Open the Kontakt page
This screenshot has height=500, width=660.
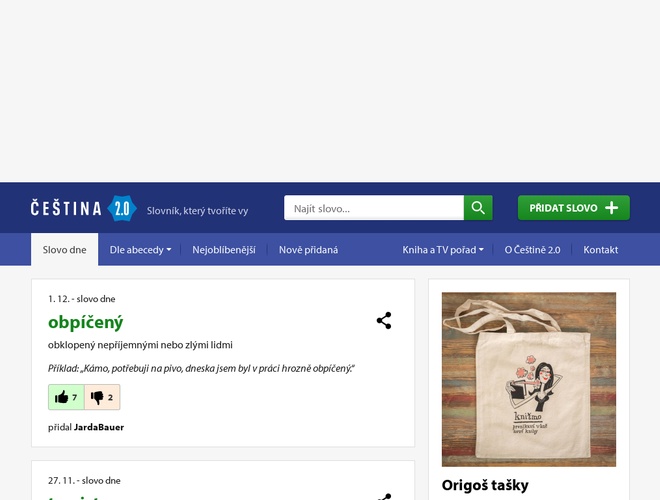coord(601,250)
